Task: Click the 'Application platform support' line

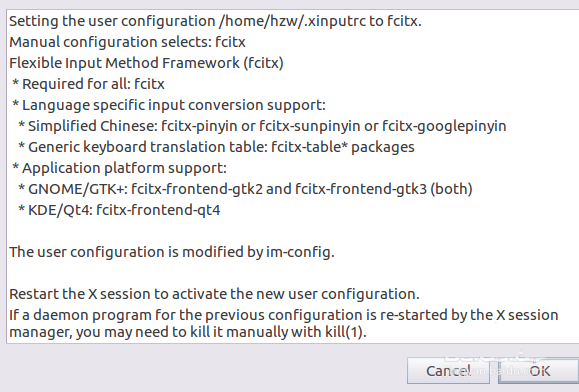Action: click(119, 168)
